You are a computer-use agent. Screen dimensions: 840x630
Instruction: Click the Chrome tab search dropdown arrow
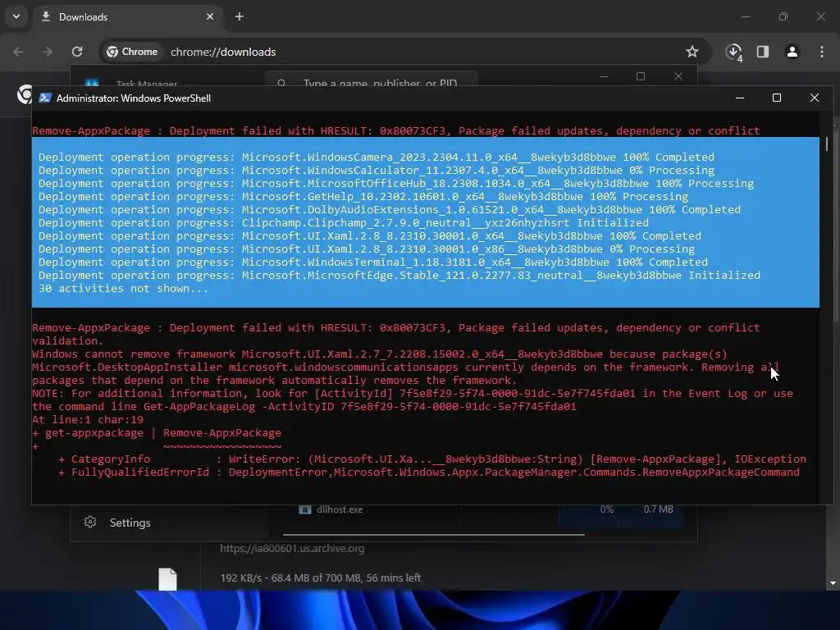tap(16, 16)
